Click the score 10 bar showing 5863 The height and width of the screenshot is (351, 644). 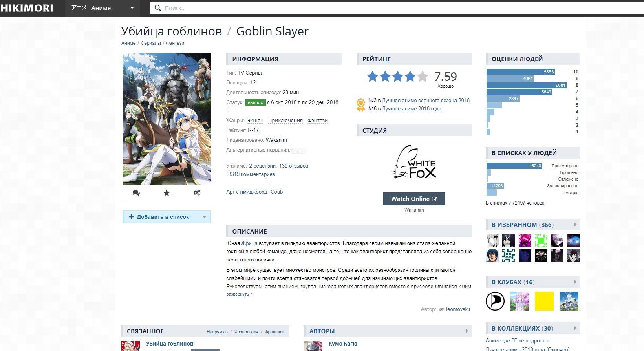tap(520, 72)
